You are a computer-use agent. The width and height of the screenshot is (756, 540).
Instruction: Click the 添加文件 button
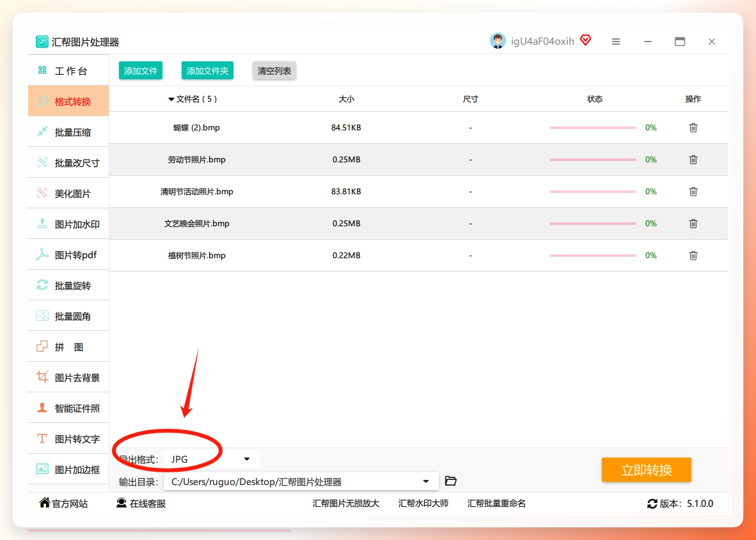point(141,71)
